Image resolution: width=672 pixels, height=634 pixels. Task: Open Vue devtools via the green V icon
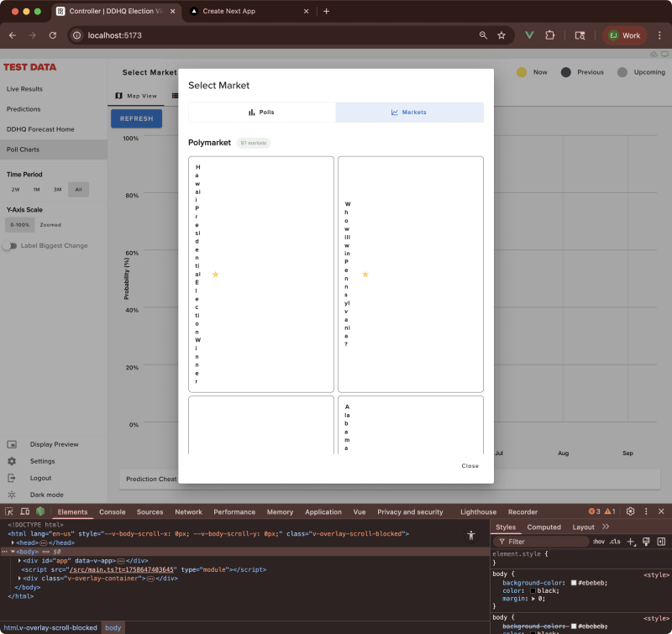(529, 35)
